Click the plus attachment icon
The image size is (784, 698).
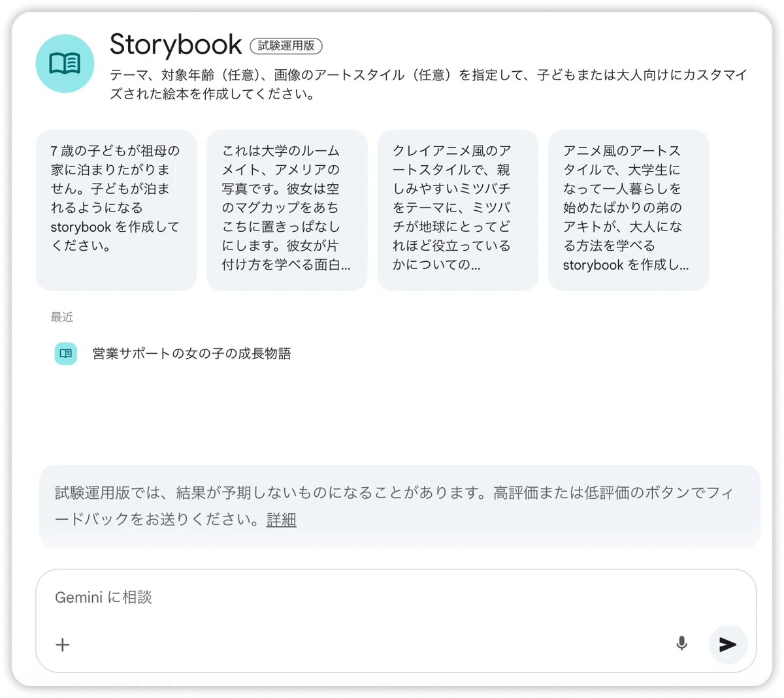[63, 644]
